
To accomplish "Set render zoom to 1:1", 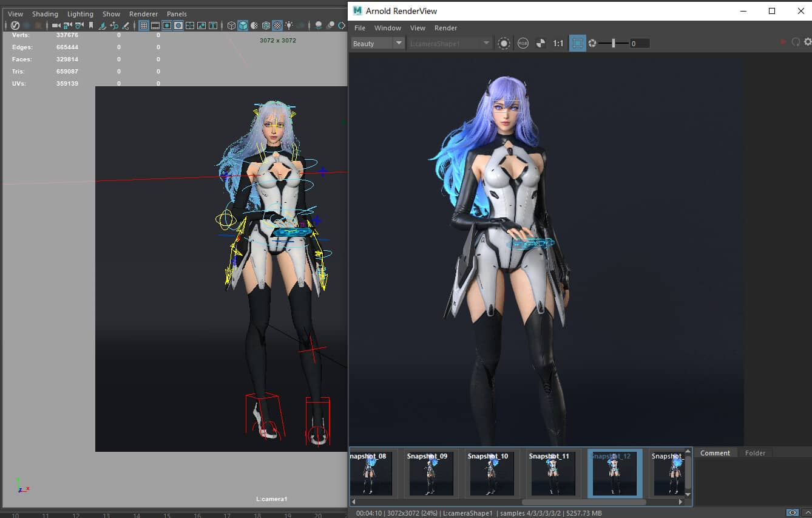I will [558, 43].
